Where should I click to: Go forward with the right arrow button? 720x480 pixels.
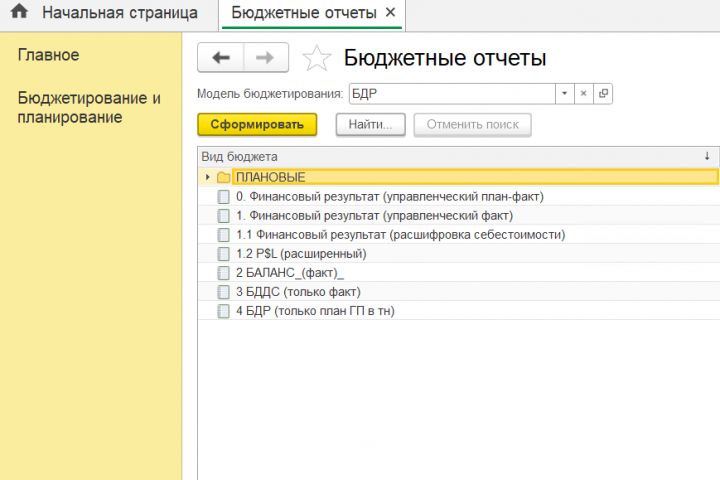265,57
